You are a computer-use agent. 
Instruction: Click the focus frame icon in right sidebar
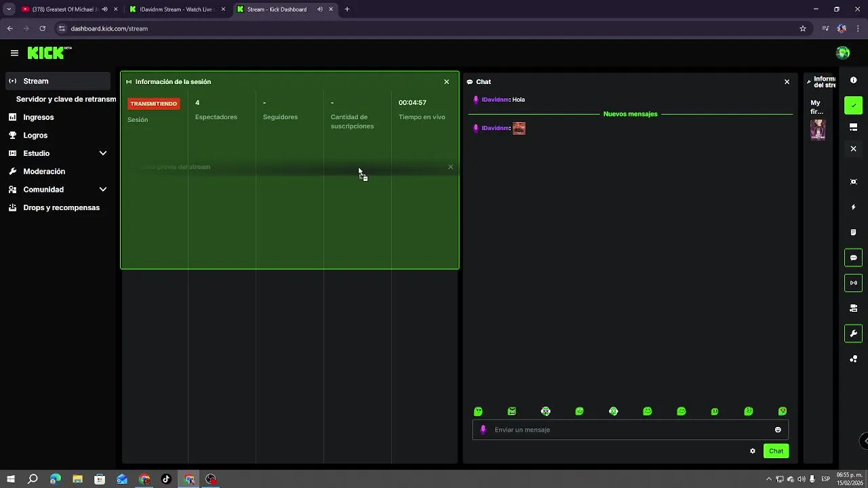854,182
